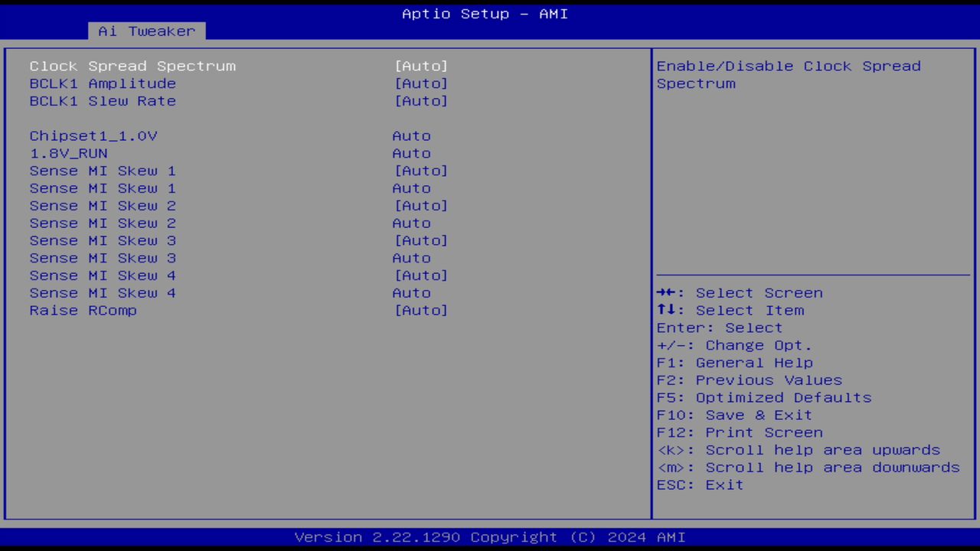Click the Enable/Disable Clock Spread Spectrum help text
This screenshot has width=980, height=551.
(789, 75)
